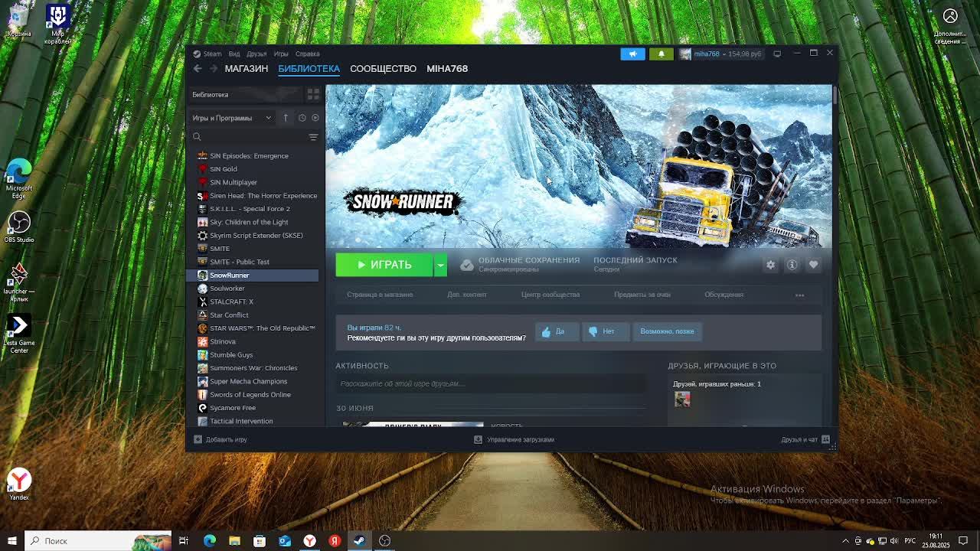Click the sort ascending arrow in library
The width and height of the screenshot is (980, 551).
286,118
